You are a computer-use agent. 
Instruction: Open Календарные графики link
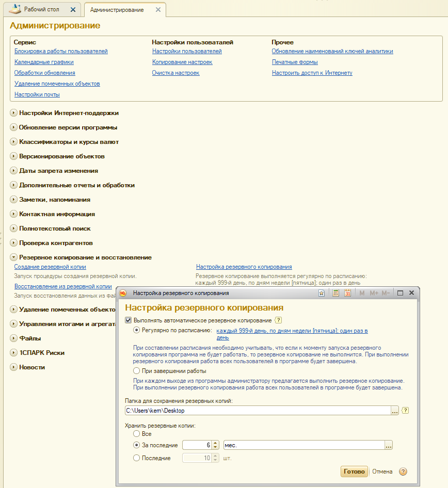click(44, 62)
